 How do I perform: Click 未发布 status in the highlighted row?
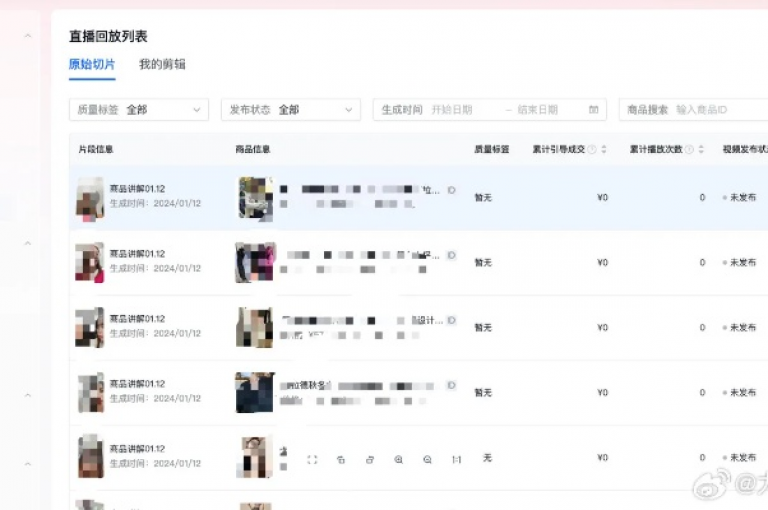(743, 197)
